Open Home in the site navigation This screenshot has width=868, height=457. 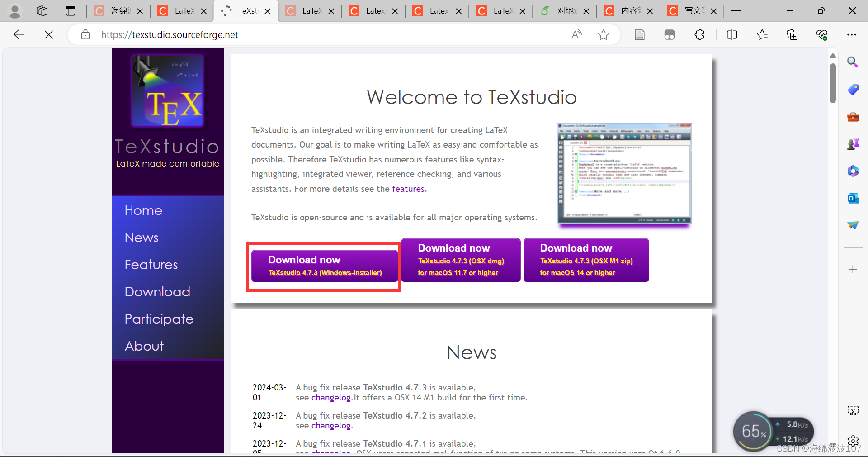[143, 210]
